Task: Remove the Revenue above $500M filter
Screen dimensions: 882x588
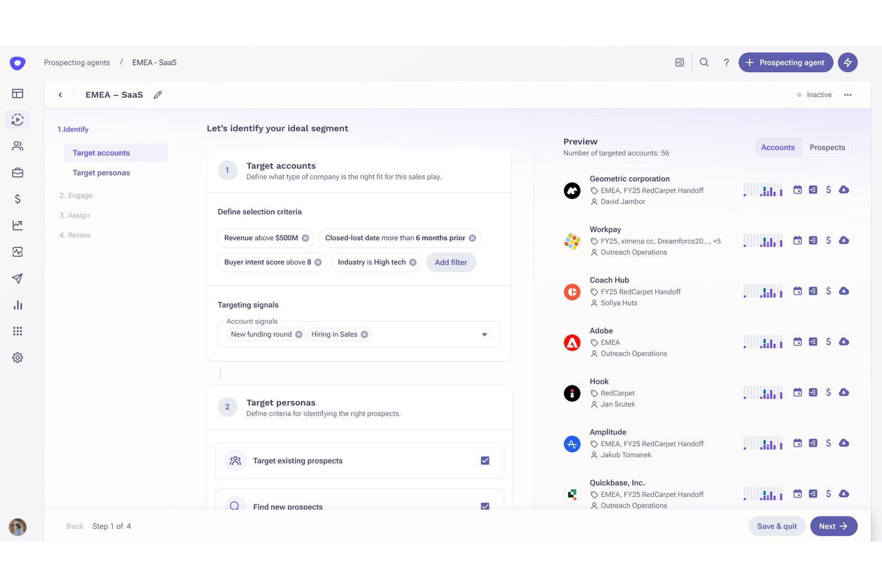Action: [305, 238]
